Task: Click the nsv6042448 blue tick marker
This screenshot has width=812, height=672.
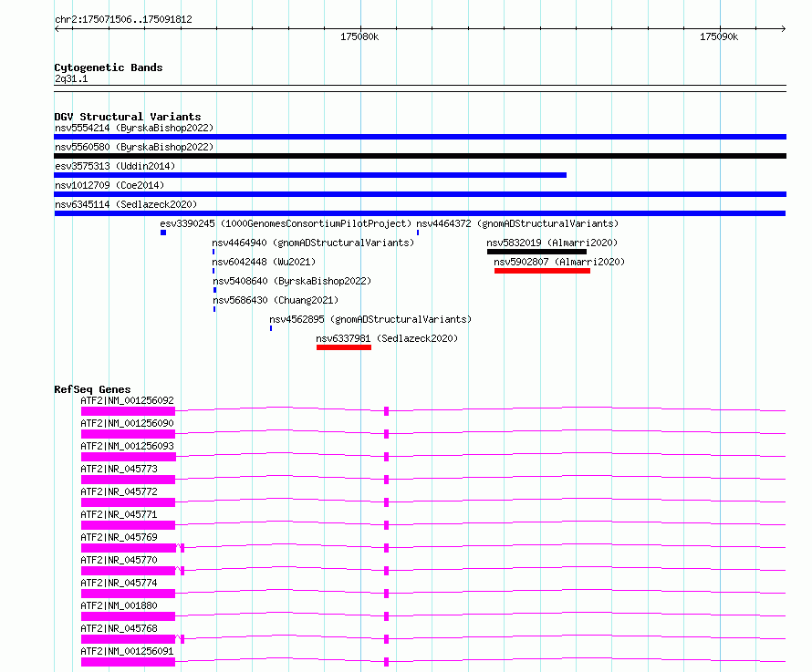Action: [213, 271]
